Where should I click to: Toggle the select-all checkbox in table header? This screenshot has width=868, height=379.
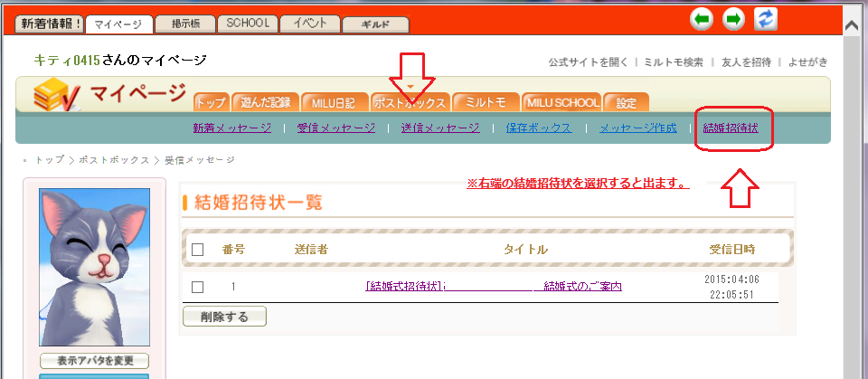(x=198, y=250)
